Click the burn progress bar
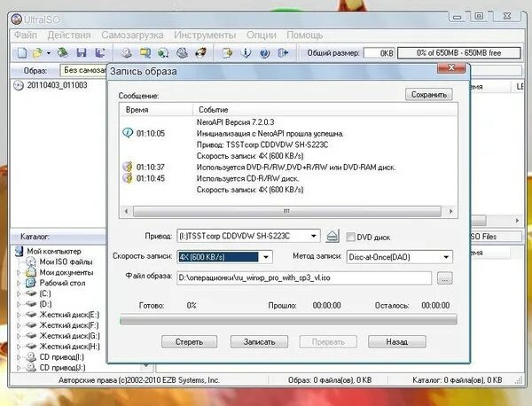 [x=288, y=319]
